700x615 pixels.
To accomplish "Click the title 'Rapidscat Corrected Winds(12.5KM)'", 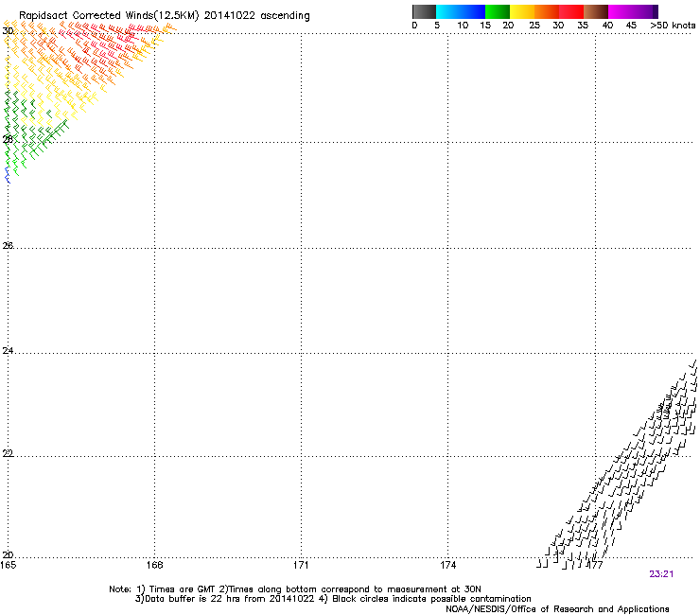I will [109, 15].
